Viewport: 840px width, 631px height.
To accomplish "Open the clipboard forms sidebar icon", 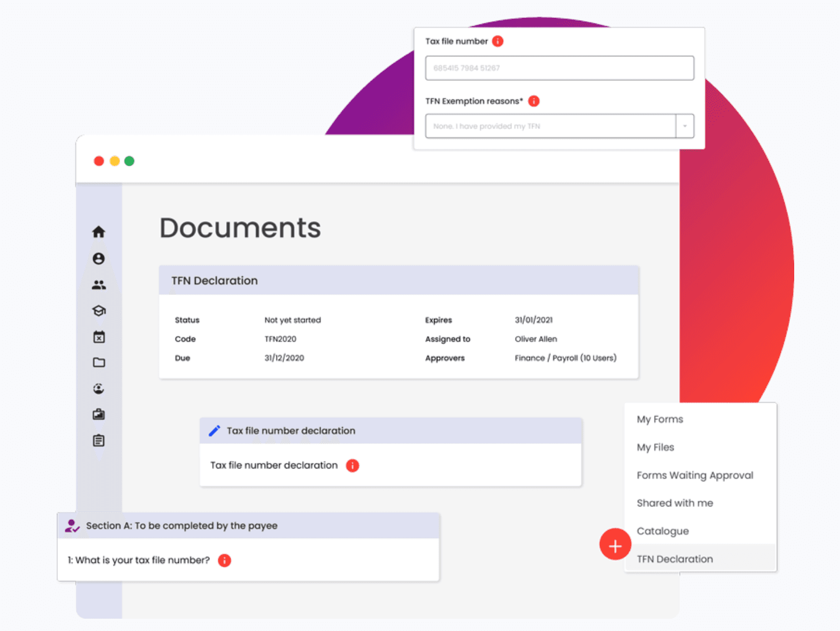I will [99, 441].
